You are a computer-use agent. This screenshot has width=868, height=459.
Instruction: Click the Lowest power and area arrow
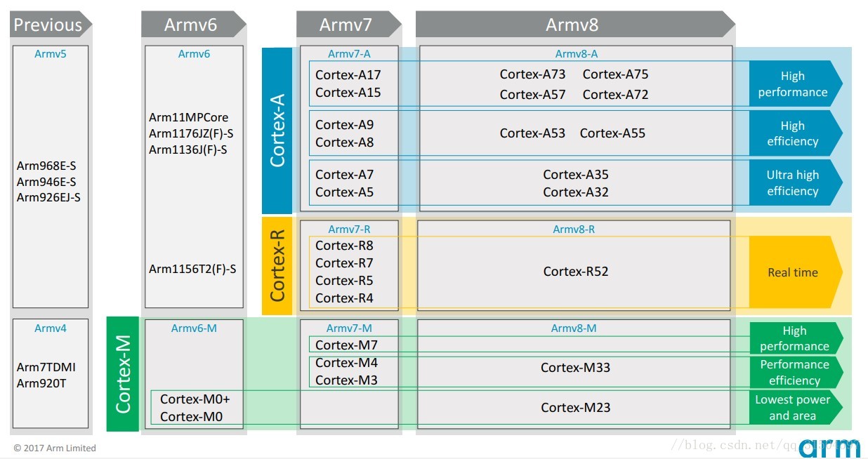[x=796, y=407]
